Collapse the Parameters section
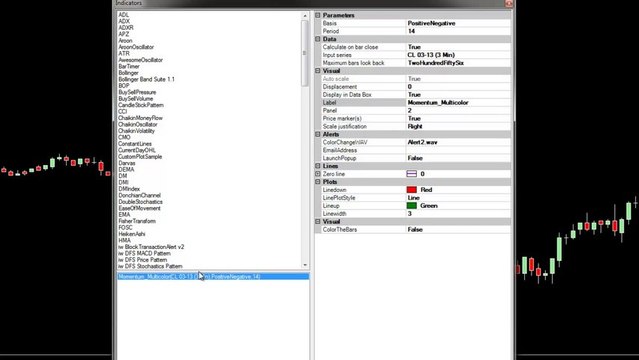639x360 pixels. click(x=318, y=15)
